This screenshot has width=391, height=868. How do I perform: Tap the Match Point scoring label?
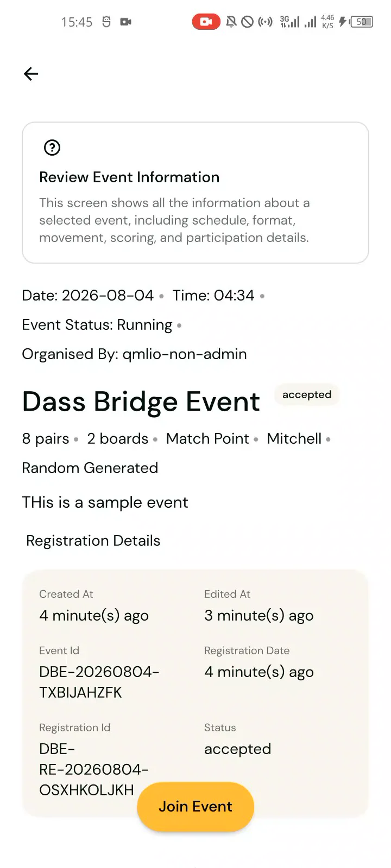pos(207,439)
